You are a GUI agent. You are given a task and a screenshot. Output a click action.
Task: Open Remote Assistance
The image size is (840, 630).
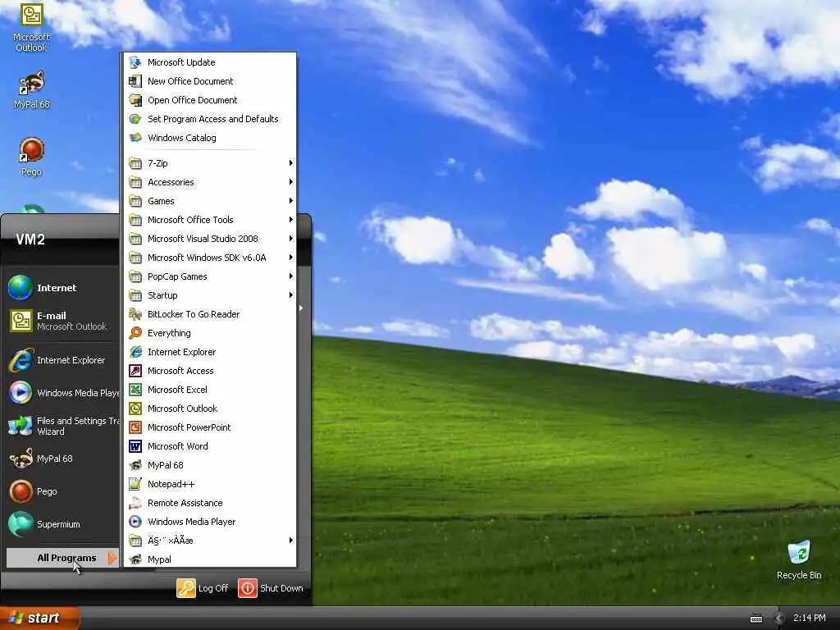pos(210,503)
